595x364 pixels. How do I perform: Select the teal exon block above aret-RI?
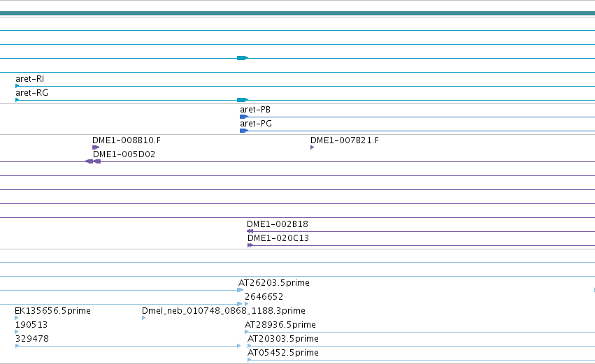click(243, 58)
